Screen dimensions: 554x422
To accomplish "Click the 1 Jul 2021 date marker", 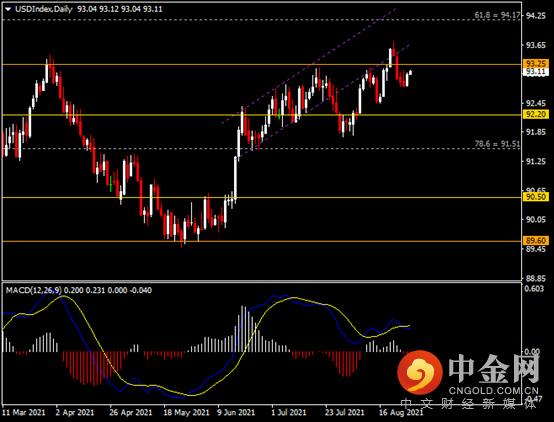I will click(x=289, y=412).
